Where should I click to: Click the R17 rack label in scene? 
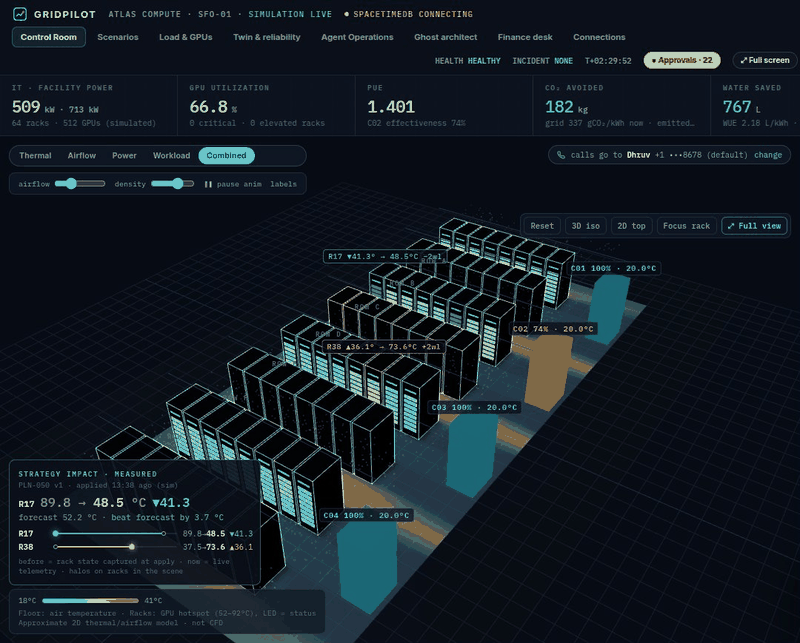click(x=385, y=256)
